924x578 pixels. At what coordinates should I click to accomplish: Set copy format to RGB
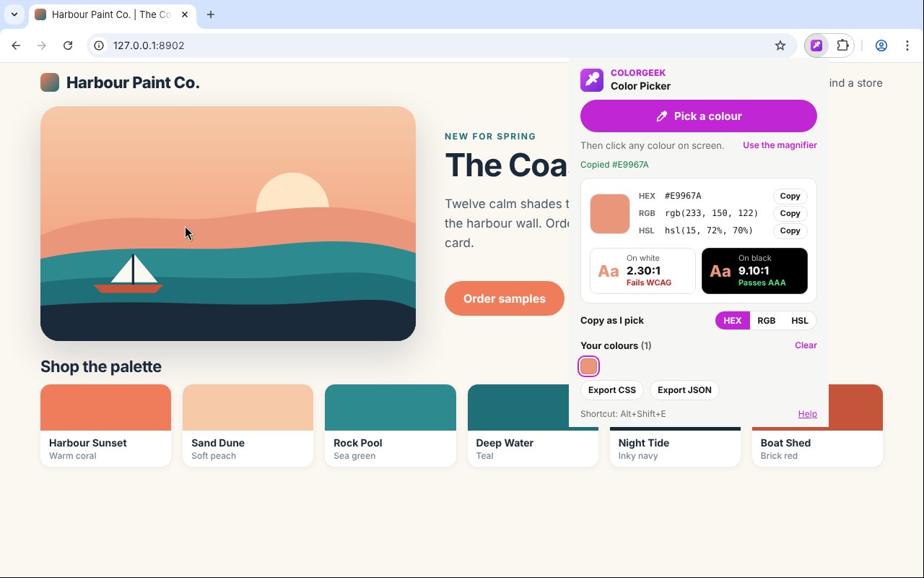(x=767, y=321)
